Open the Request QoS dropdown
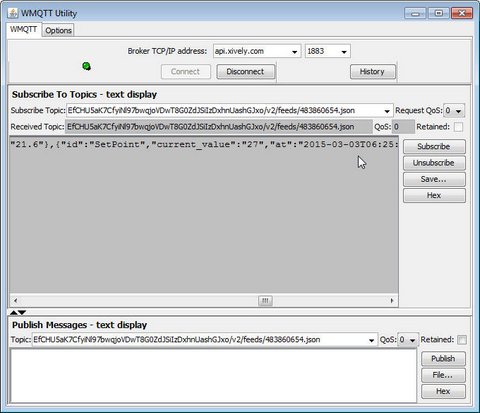Image resolution: width=480 pixels, height=413 pixels. pos(458,111)
